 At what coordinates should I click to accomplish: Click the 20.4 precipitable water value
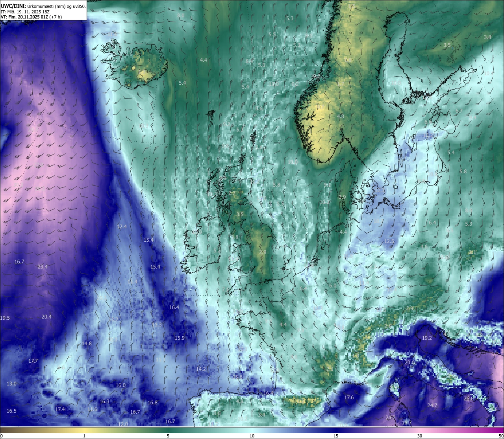[46, 317]
